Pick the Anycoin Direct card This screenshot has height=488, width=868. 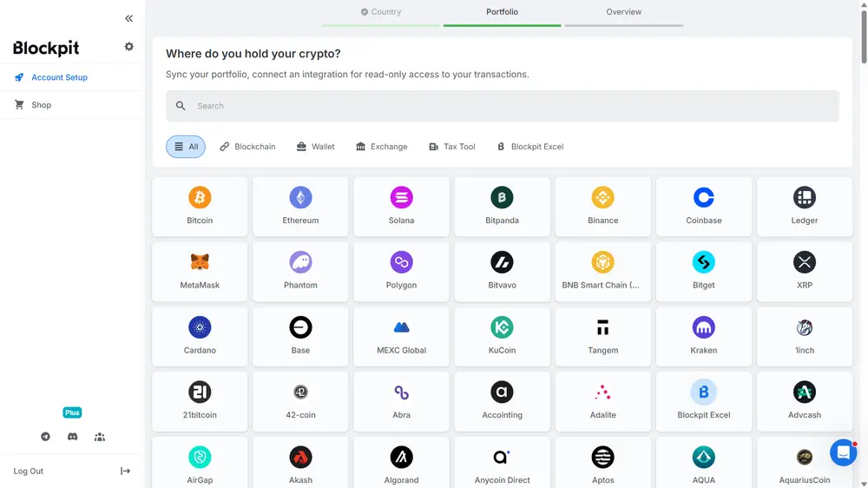tap(502, 463)
